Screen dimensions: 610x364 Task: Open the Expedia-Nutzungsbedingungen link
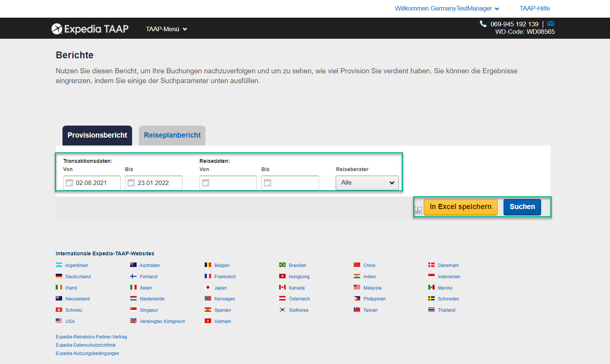(x=87, y=353)
